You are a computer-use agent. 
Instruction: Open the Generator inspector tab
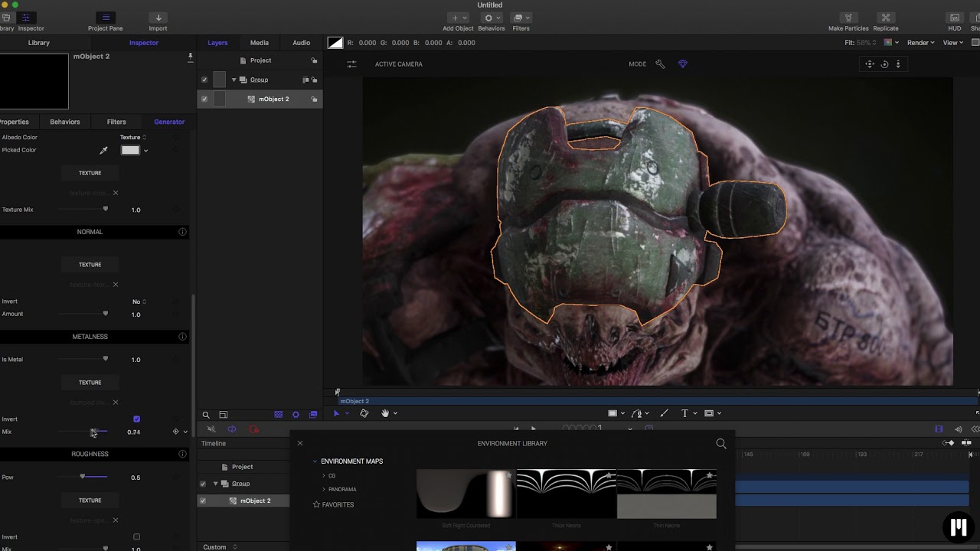[x=169, y=122]
